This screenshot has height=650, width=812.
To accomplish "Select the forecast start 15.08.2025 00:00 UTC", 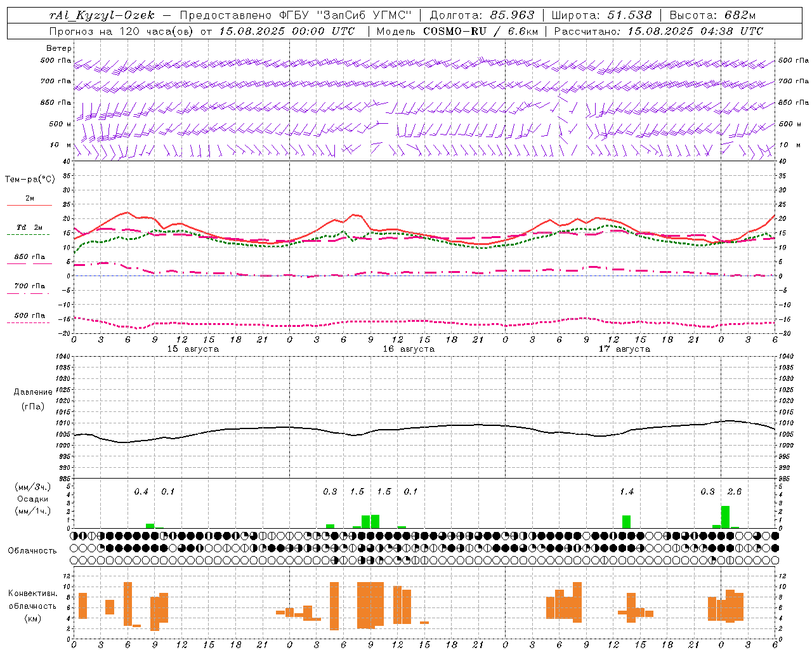I will [287, 31].
